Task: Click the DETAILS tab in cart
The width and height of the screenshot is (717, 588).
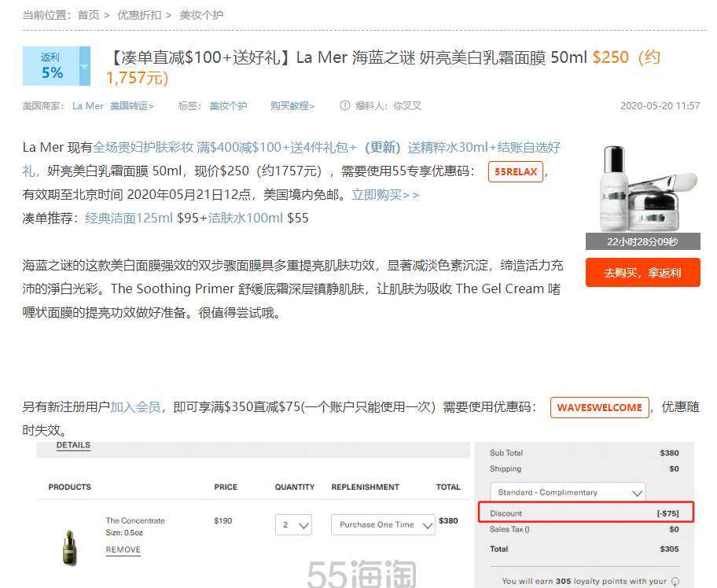Action: click(x=73, y=446)
